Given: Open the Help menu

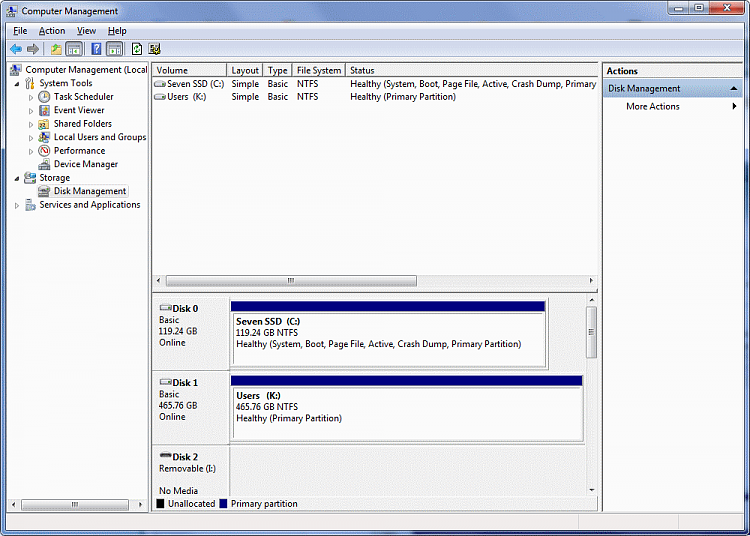Looking at the screenshot, I should pos(117,31).
